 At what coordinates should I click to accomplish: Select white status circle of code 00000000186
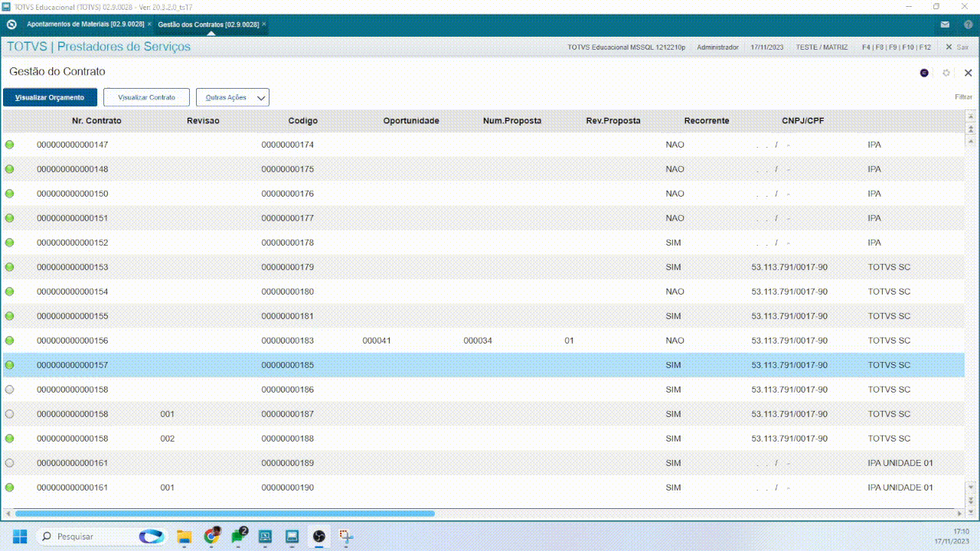point(10,390)
